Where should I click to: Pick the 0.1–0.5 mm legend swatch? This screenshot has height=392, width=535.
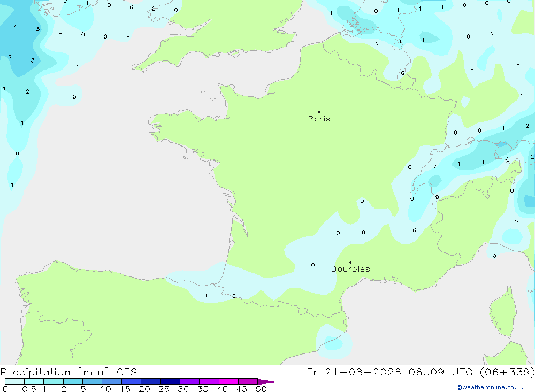click(x=14, y=381)
